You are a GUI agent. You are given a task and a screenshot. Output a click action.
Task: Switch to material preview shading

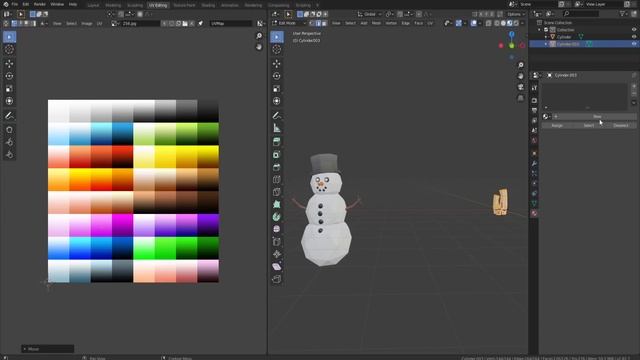tap(509, 23)
